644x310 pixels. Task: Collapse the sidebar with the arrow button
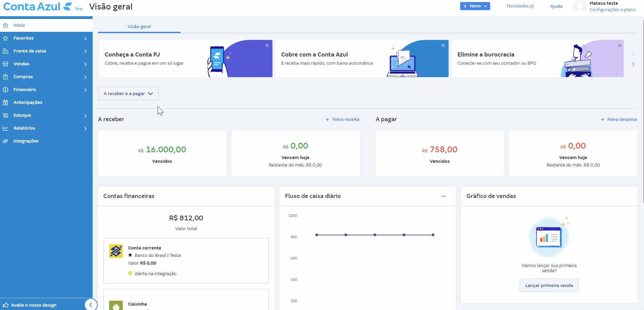(91, 305)
